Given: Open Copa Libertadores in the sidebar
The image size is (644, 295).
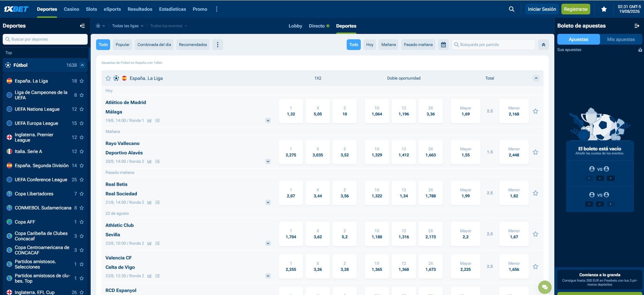Looking at the screenshot, I should [34, 194].
